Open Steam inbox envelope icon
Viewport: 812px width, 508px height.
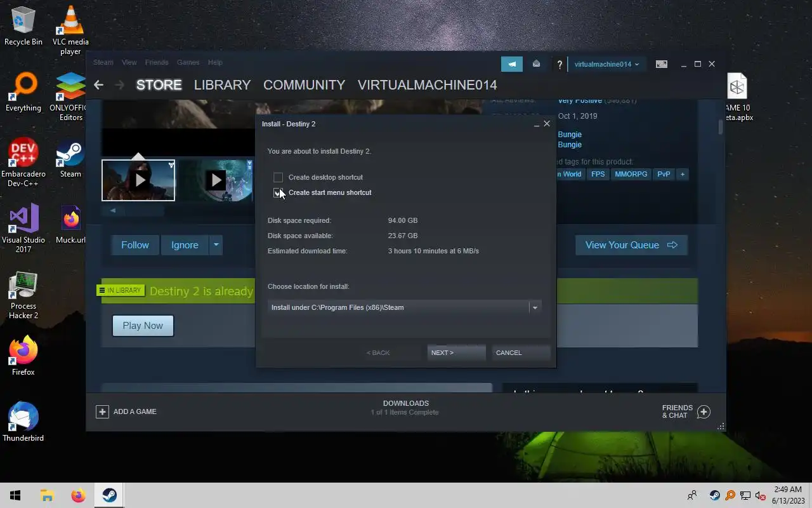pos(536,64)
